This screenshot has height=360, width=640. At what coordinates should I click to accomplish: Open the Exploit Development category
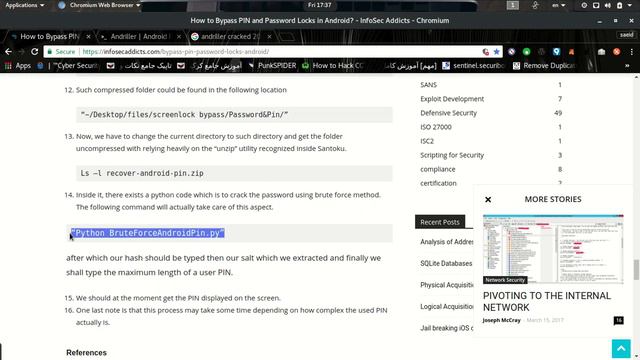coord(452,99)
